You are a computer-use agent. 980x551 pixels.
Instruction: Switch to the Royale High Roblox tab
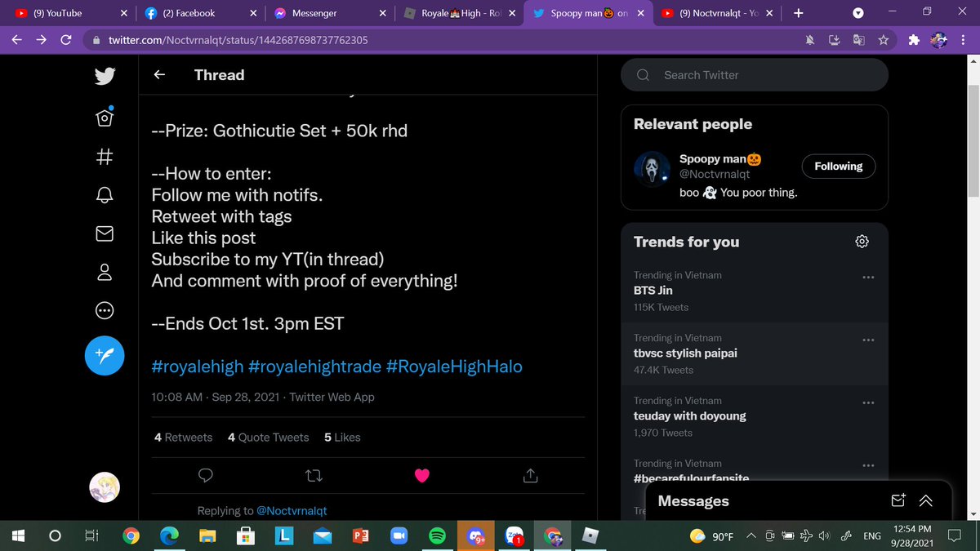pos(460,13)
